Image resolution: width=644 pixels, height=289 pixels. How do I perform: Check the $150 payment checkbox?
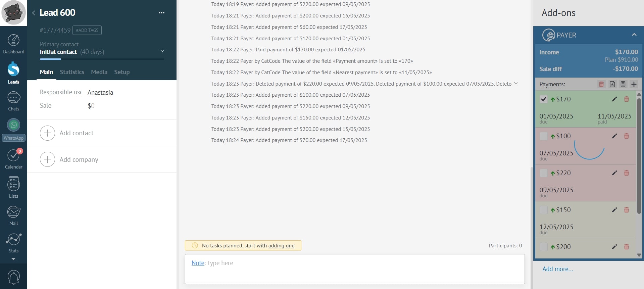(x=544, y=210)
